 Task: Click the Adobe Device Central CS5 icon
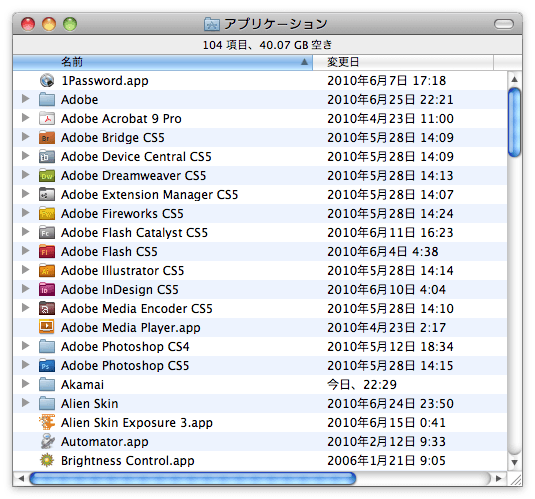tap(47, 157)
